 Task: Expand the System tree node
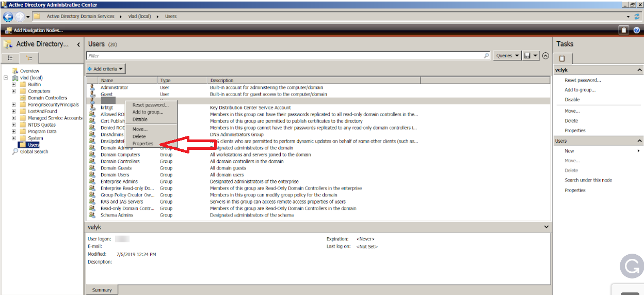(14, 138)
